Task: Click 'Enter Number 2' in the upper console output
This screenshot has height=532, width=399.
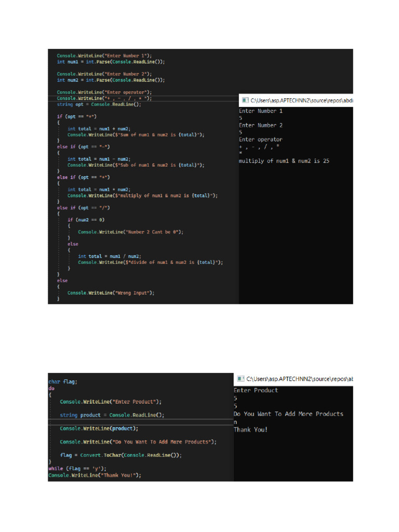Action: point(261,125)
